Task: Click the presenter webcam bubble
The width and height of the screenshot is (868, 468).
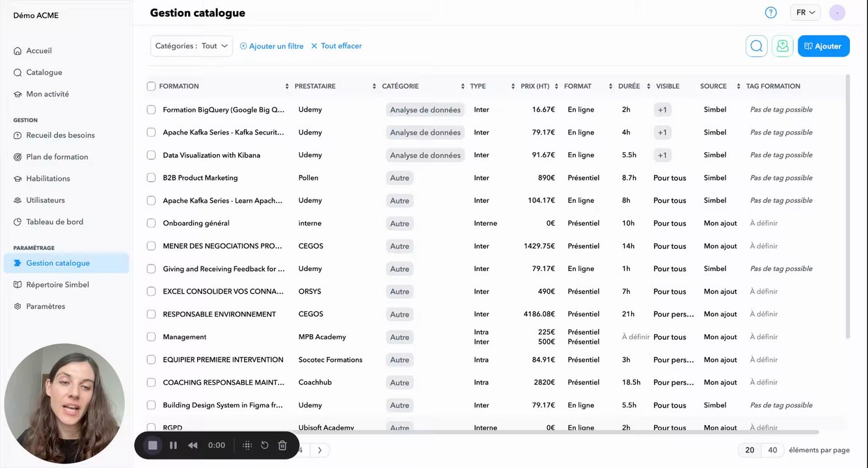Action: click(x=64, y=404)
